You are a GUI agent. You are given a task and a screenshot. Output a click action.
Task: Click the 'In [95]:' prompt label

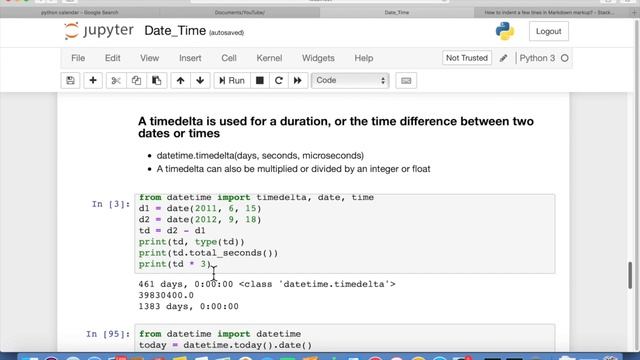pos(108,334)
